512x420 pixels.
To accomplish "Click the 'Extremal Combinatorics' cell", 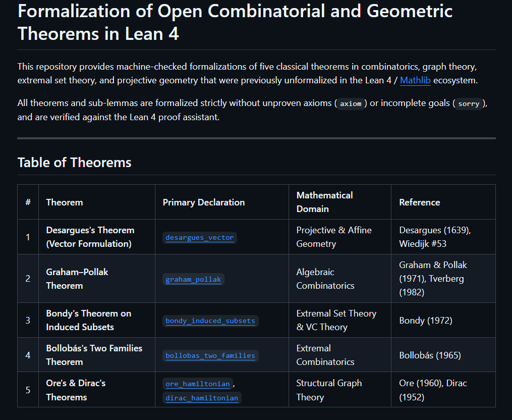I will coord(340,355).
